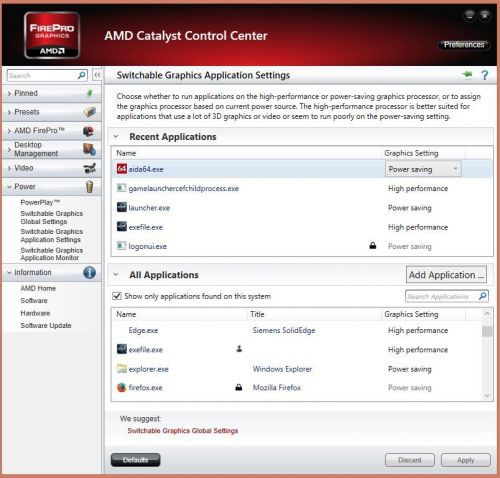This screenshot has height=478, width=500.
Task: Click the explorer.exe folder icon
Action: point(122,369)
